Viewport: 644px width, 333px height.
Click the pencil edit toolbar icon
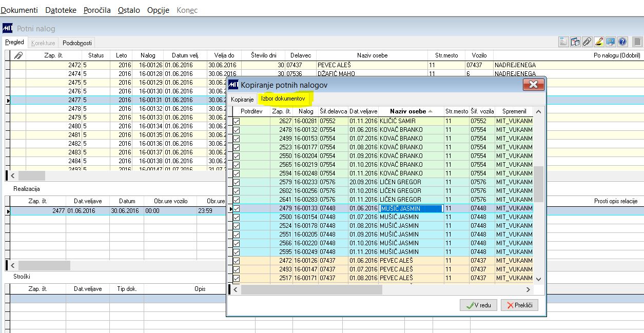click(x=598, y=42)
